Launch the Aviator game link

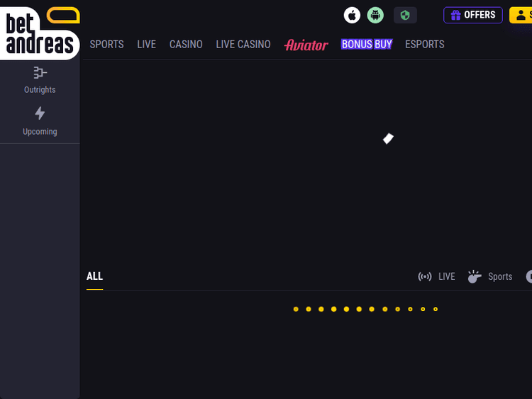[306, 45]
